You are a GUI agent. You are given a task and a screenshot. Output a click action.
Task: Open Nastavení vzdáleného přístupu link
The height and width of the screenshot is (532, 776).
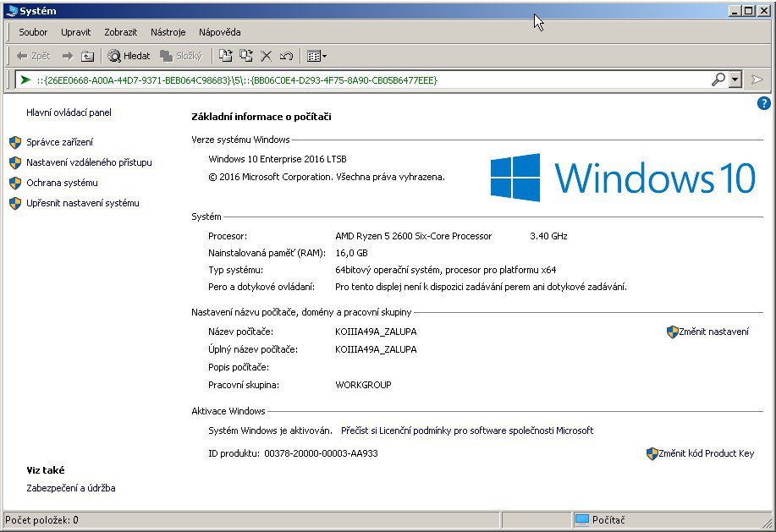pyautogui.click(x=89, y=162)
